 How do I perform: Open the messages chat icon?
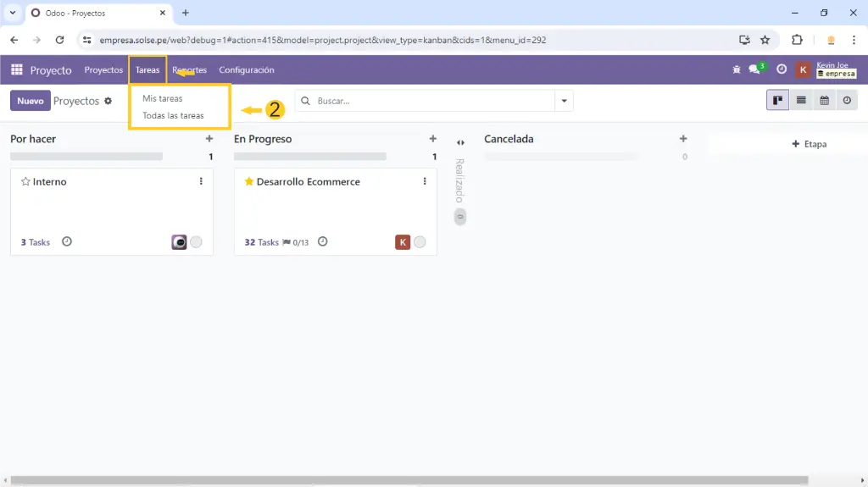click(x=754, y=70)
